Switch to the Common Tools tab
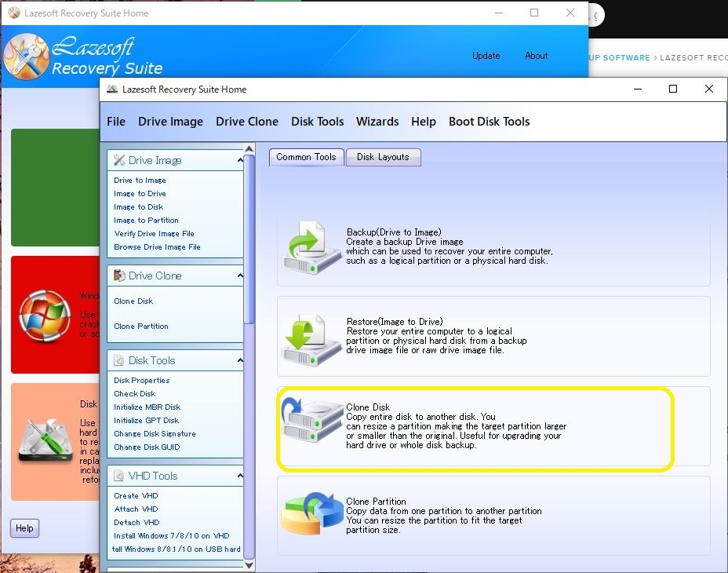 point(307,157)
